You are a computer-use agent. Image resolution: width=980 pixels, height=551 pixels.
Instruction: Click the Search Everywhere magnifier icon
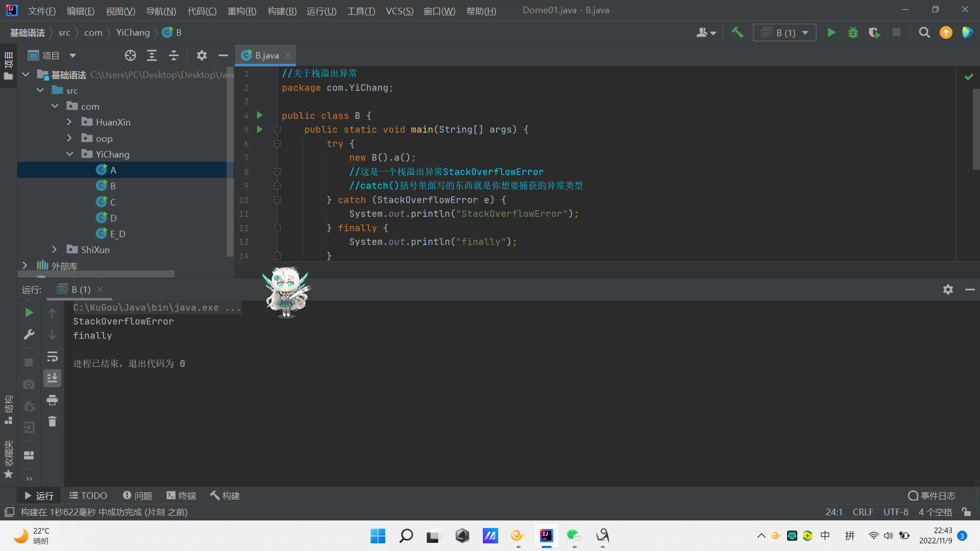924,33
